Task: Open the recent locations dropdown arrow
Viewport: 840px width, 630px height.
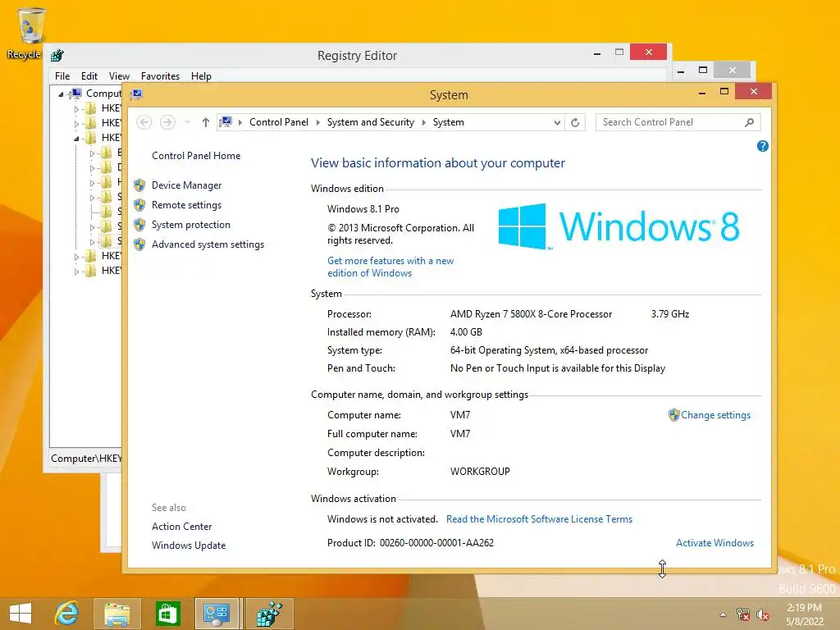Action: [x=188, y=122]
